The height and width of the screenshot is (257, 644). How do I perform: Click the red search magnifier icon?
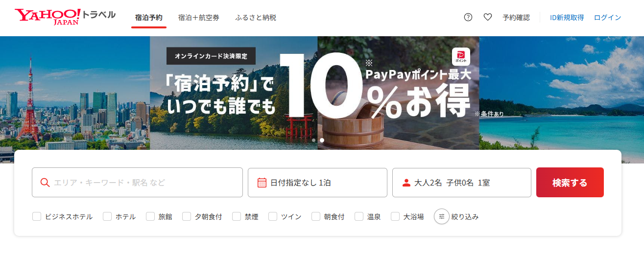45,183
